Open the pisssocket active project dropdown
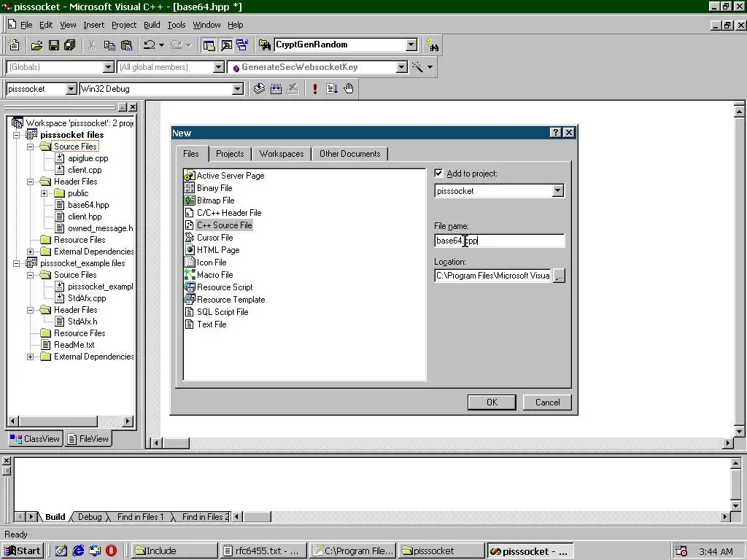 71,89
